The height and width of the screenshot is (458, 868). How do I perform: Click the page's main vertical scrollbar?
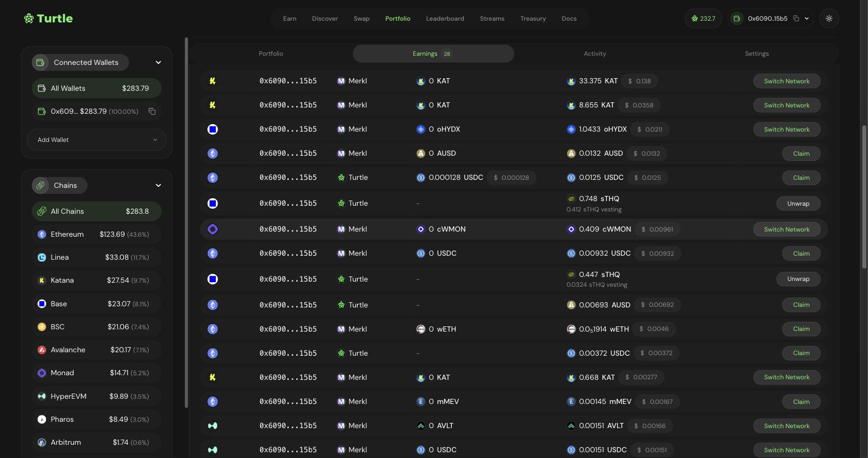(x=865, y=197)
